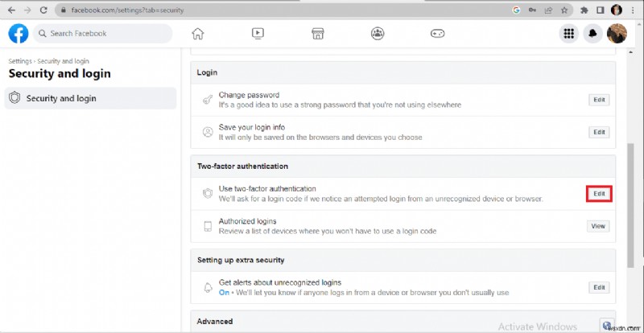
Task: Click the unrecognized logins bell icon
Action: 208,287
